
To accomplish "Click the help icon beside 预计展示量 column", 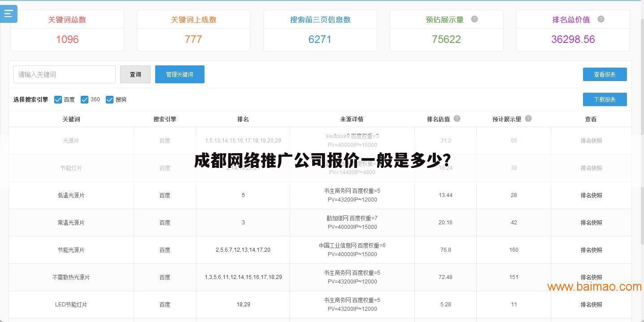I will [x=528, y=118].
